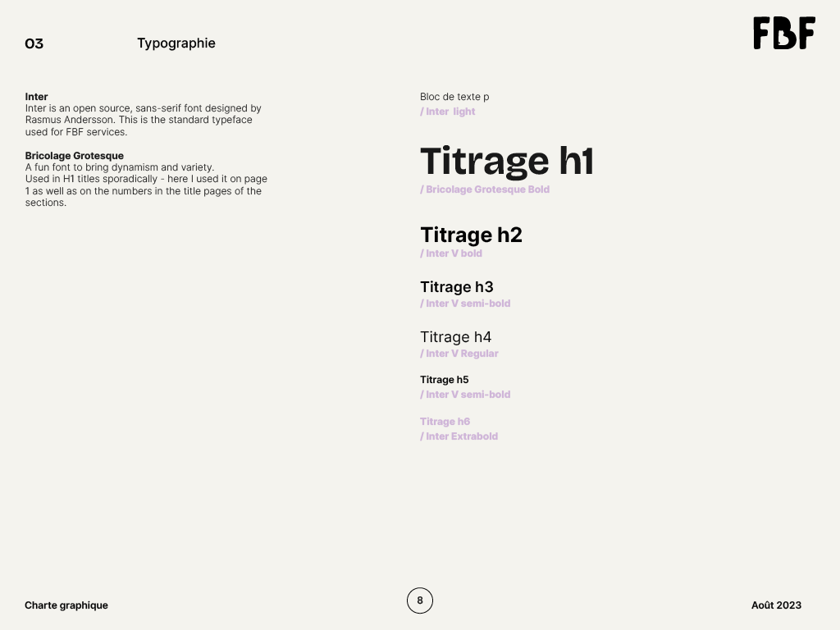This screenshot has width=840, height=630.
Task: Click the 'Août 2023' footer date
Action: coord(776,605)
